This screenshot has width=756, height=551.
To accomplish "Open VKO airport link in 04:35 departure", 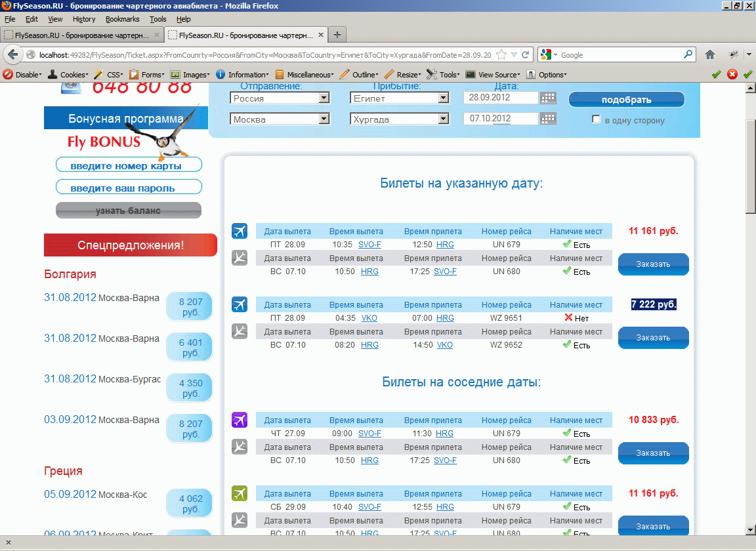I will (x=369, y=318).
